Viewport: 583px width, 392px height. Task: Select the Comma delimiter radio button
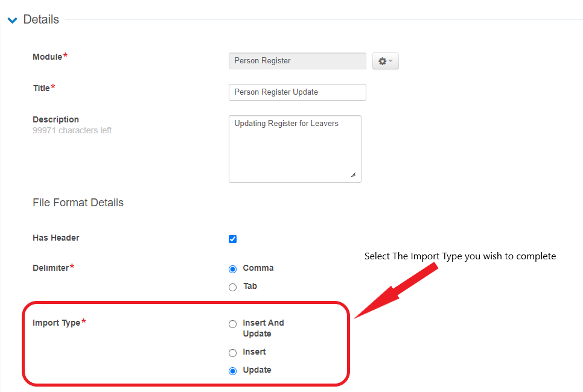[x=233, y=269]
